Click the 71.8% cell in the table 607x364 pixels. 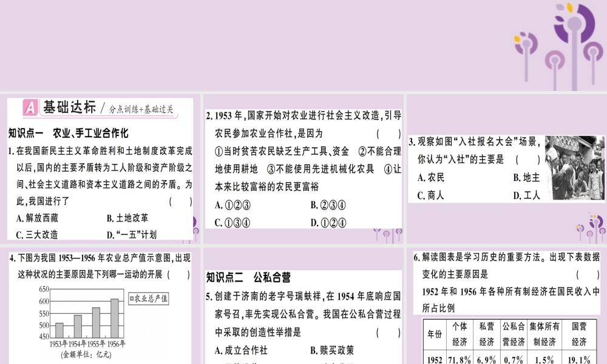pos(459,358)
